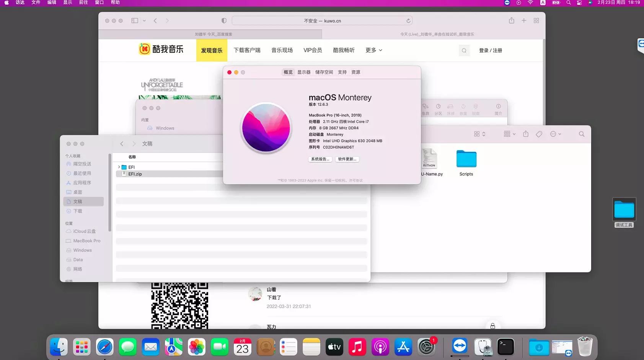This screenshot has width=644, height=360.
Task: Switch to the 储存空间 tab in About This Mac
Action: coord(324,72)
